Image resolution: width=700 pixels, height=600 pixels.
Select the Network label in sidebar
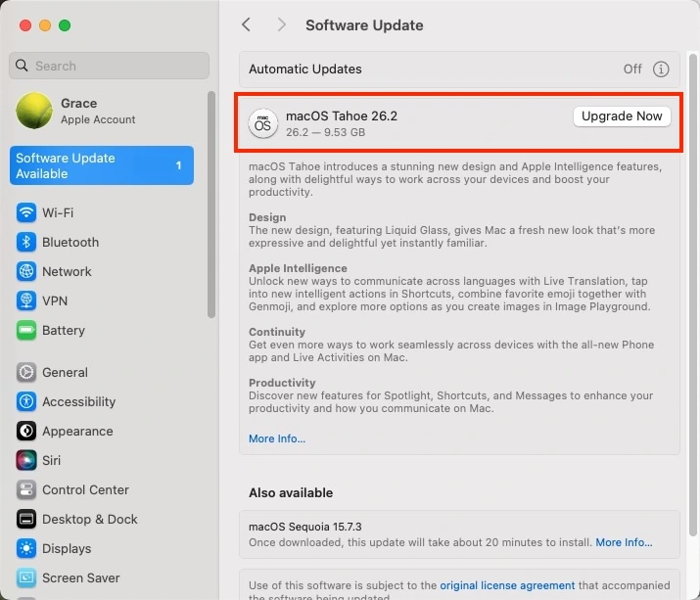67,271
